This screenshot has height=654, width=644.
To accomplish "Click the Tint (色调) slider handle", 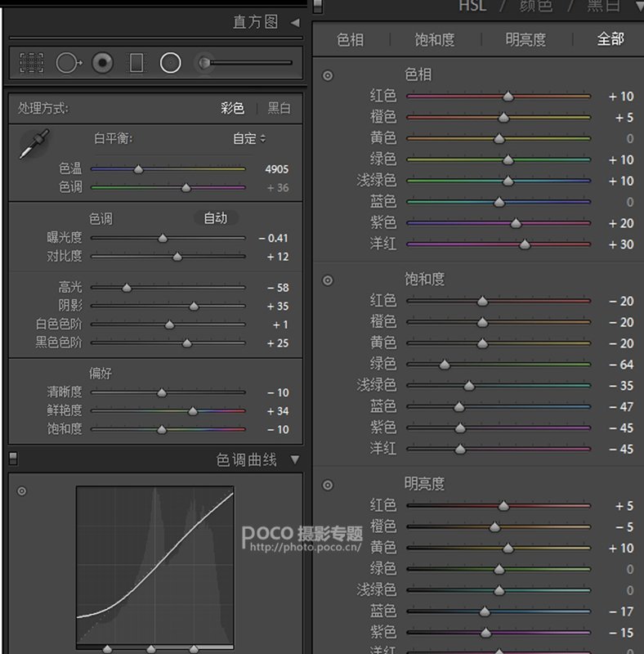I will coord(186,188).
